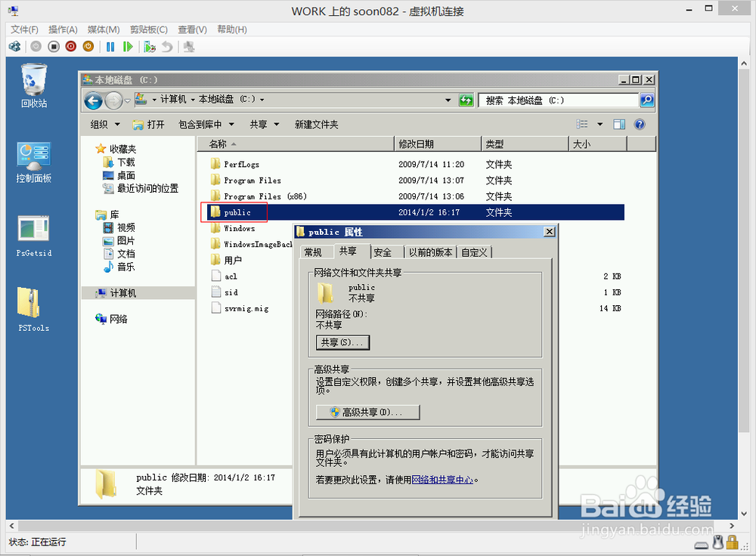Click the Ctrl+Alt+Del toolbar icon
Viewport: 756px width, 556px height.
click(x=15, y=47)
